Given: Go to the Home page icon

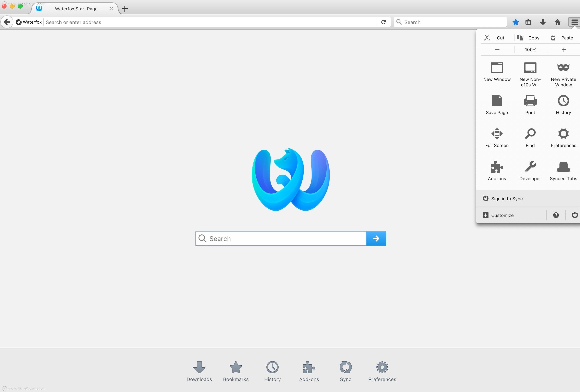Looking at the screenshot, I should tap(557, 22).
